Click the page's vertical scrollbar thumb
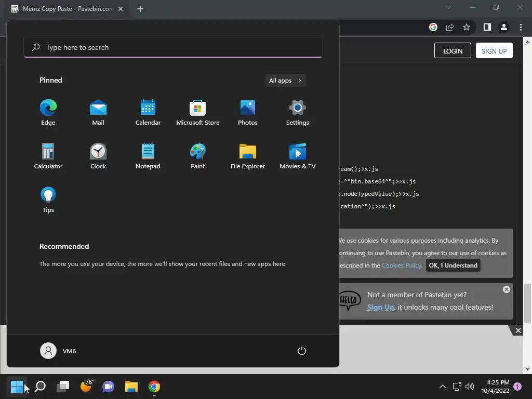Image resolution: width=532 pixels, height=399 pixels. (527, 303)
